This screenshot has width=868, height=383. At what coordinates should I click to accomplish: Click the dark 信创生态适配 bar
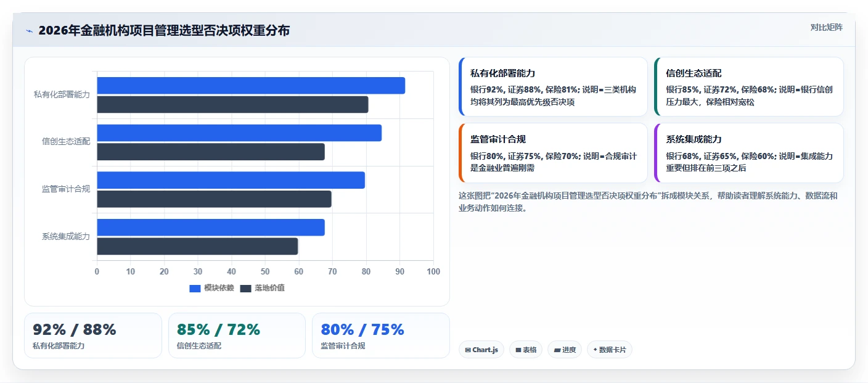tap(211, 152)
